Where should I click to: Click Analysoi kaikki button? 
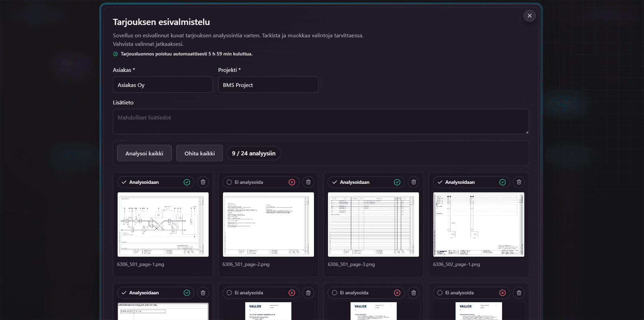(144, 153)
